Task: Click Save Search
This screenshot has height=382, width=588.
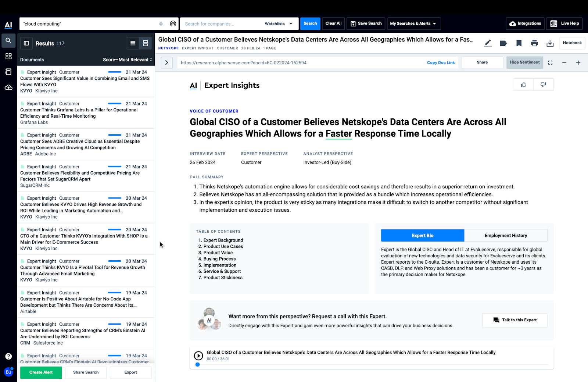Action: [366, 24]
